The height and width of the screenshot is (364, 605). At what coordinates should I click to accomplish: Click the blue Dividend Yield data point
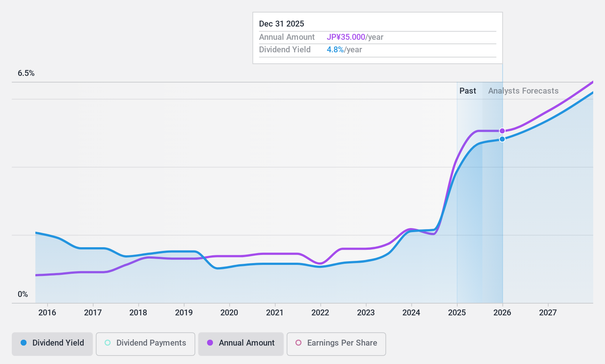tap(502, 139)
